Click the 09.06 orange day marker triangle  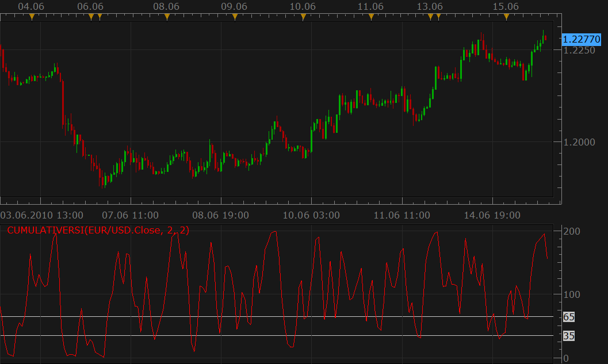pos(235,17)
